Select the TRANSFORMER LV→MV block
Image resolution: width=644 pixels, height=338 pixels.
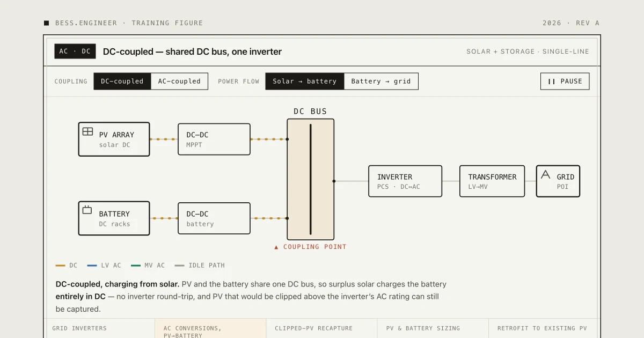click(492, 181)
